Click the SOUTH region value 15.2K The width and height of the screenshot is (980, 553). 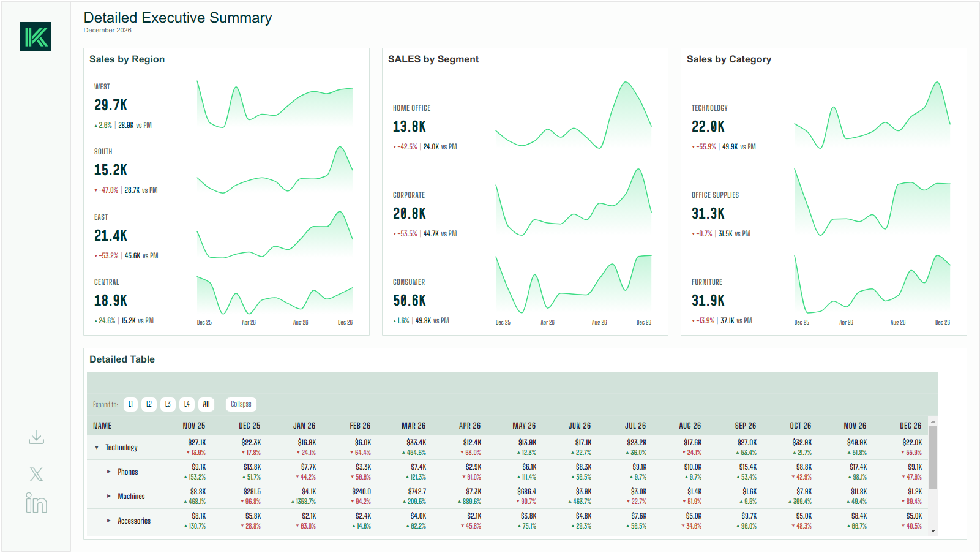click(x=111, y=170)
